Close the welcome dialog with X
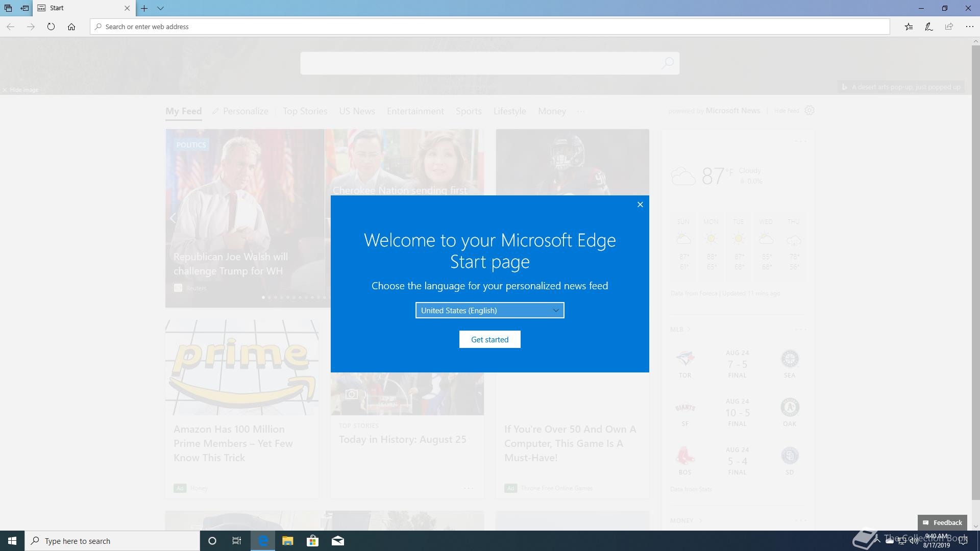 coord(640,205)
